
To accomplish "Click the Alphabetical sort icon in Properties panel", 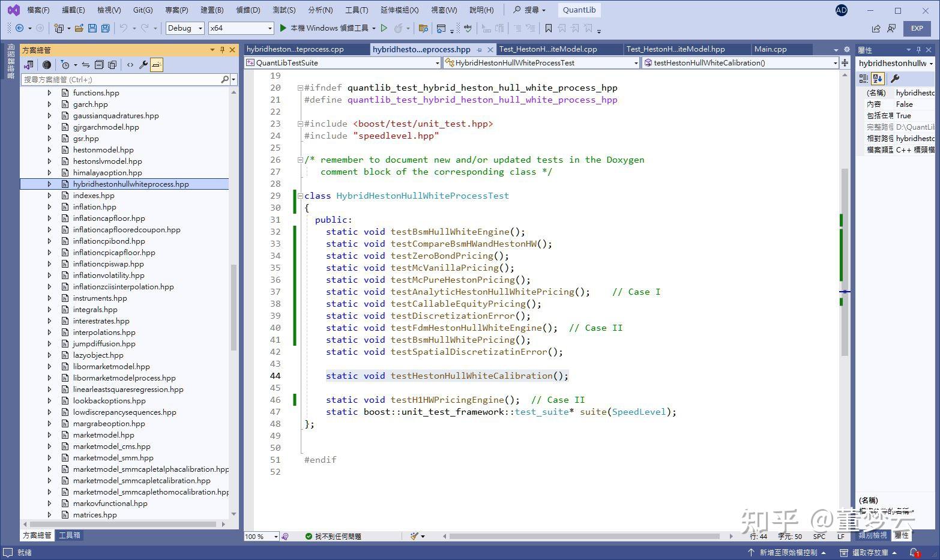I will 878,79.
